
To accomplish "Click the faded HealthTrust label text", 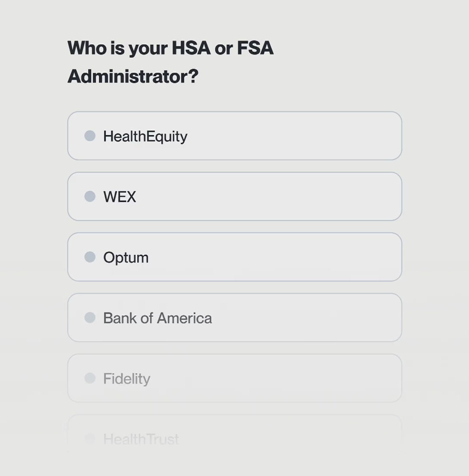I will tap(141, 439).
